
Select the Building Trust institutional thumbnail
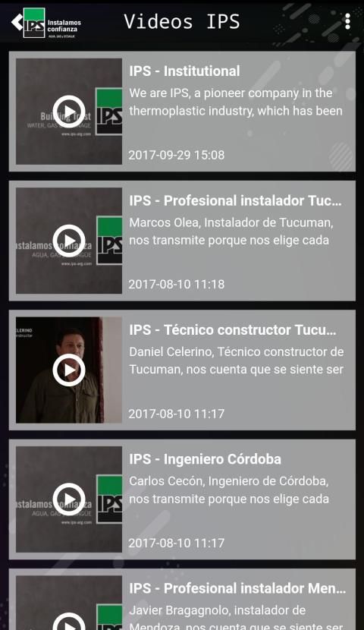click(x=69, y=112)
